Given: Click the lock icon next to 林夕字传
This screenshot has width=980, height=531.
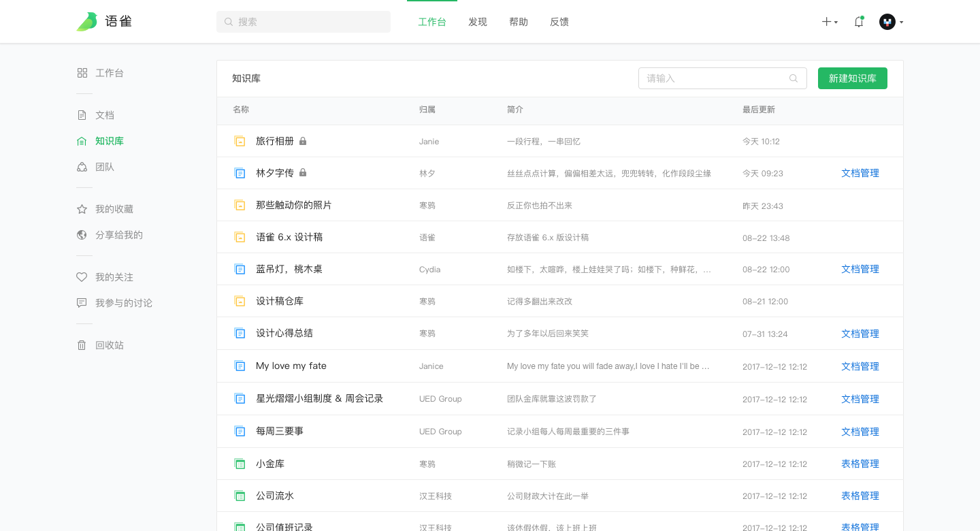Looking at the screenshot, I should coord(303,173).
